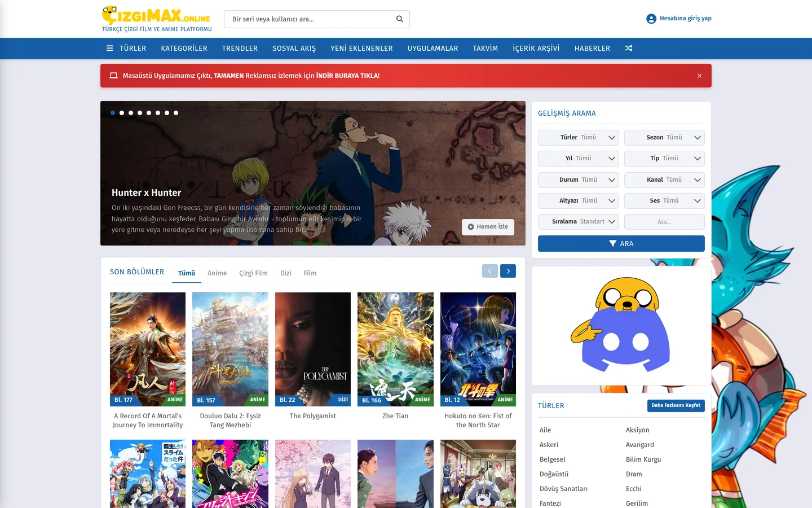This screenshot has width=812, height=508.
Task: Focus the Ara... advanced search field
Action: tap(664, 222)
